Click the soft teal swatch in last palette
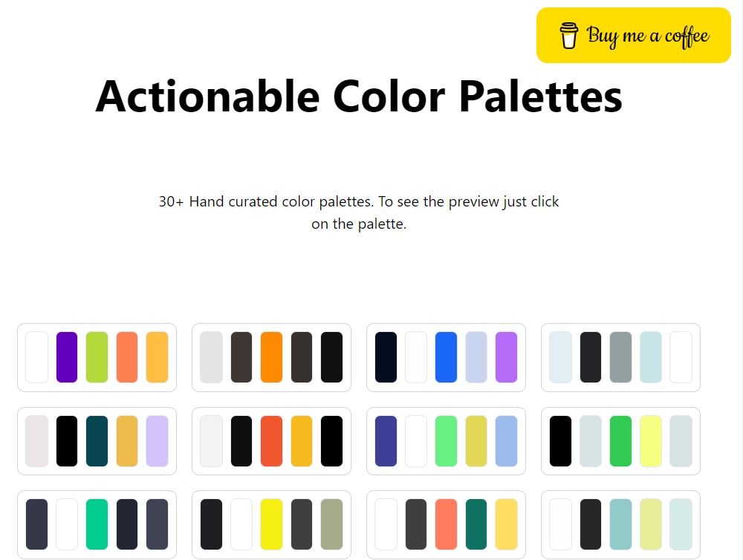Image resolution: width=743 pixels, height=560 pixels. pyautogui.click(x=620, y=524)
